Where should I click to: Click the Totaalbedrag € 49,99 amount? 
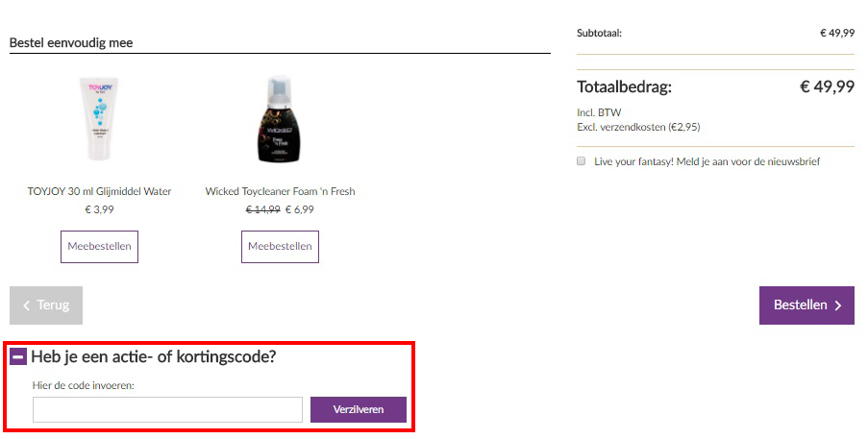pyautogui.click(x=827, y=87)
